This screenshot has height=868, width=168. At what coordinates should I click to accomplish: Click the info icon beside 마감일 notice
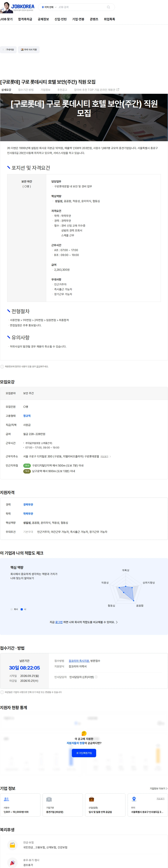pos(2,692)
